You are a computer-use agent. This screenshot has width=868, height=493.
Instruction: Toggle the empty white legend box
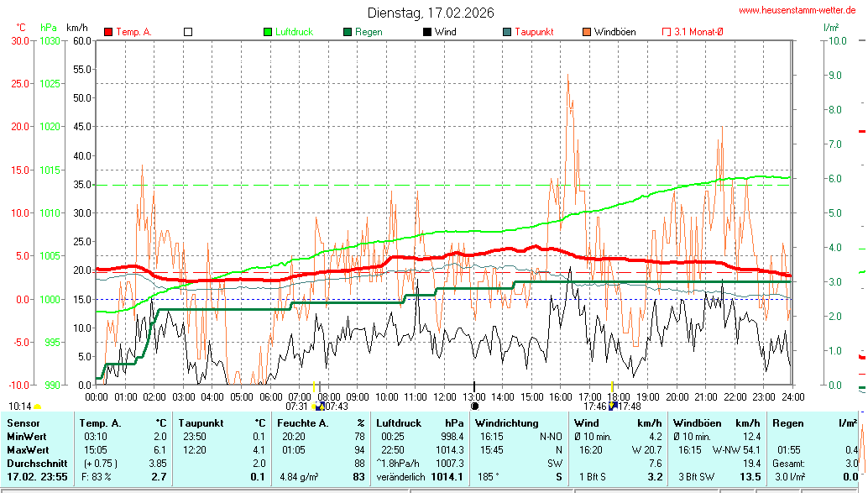point(188,32)
